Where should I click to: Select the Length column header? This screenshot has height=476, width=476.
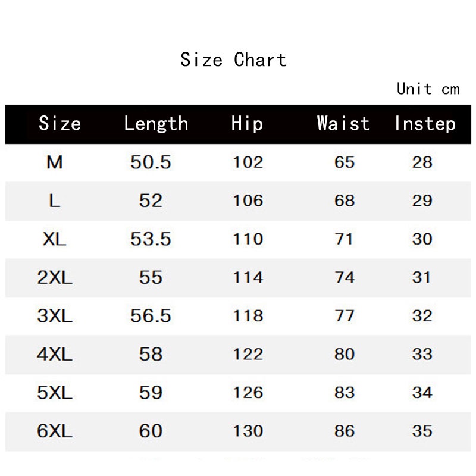coord(156,124)
